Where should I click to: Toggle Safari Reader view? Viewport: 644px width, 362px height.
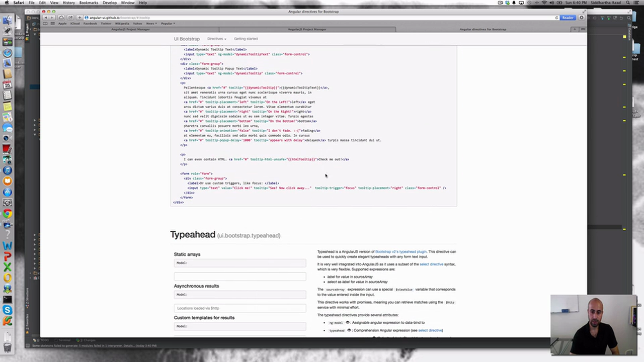click(568, 18)
